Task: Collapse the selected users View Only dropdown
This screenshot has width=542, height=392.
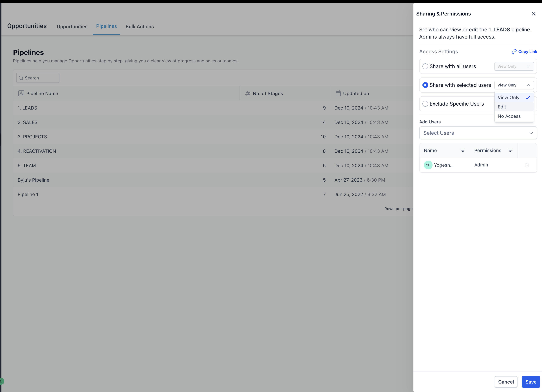Action: (514, 85)
